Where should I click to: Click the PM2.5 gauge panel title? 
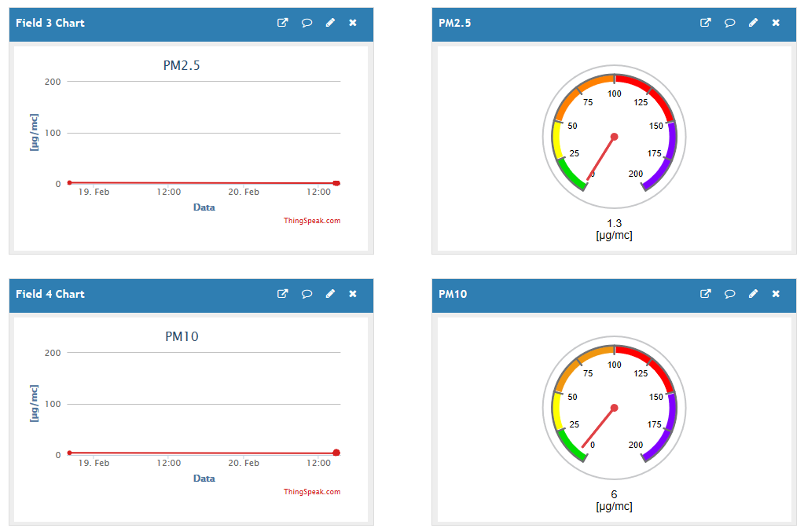point(455,23)
